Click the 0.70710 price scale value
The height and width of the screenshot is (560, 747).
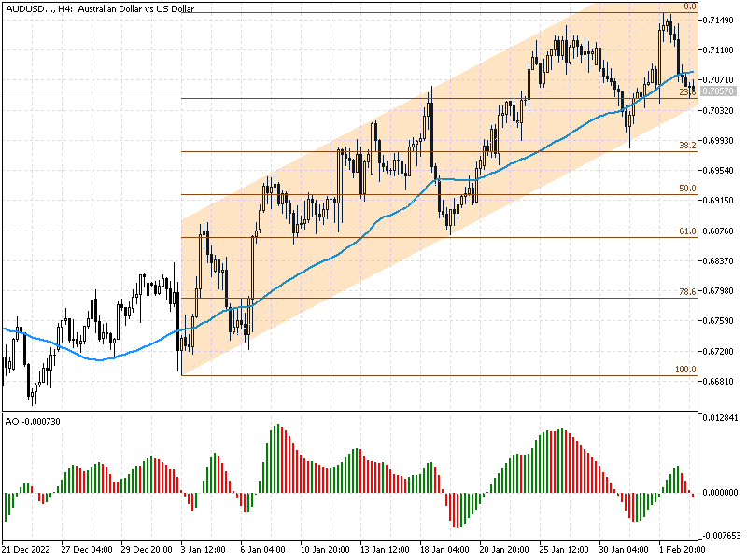[718, 80]
